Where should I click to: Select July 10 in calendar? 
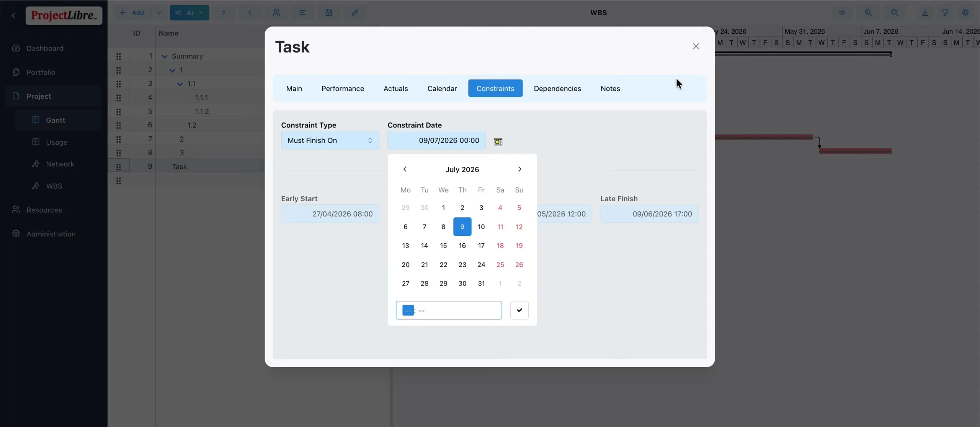[x=481, y=227]
